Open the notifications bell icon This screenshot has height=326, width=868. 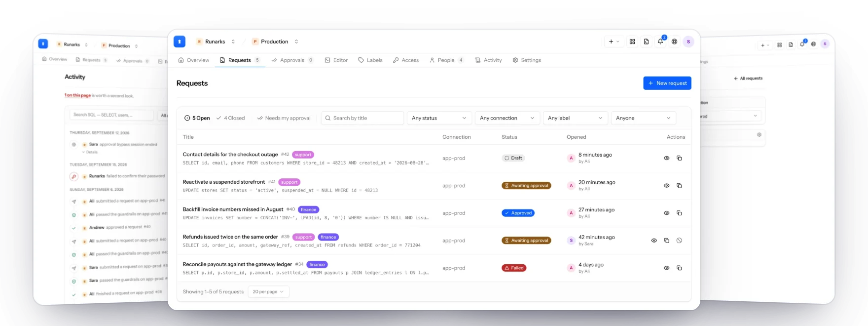(660, 42)
